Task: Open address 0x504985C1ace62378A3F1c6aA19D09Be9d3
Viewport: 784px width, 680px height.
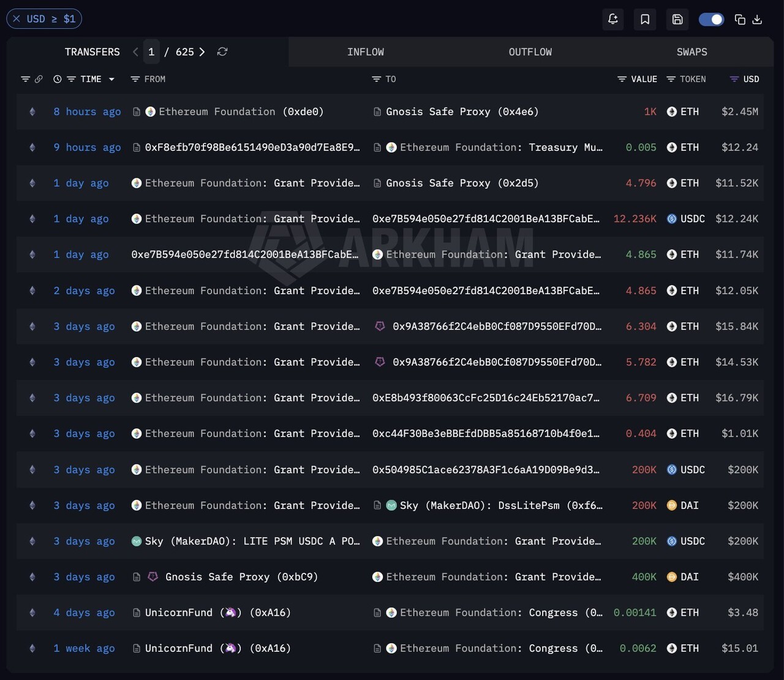Action: click(486, 469)
